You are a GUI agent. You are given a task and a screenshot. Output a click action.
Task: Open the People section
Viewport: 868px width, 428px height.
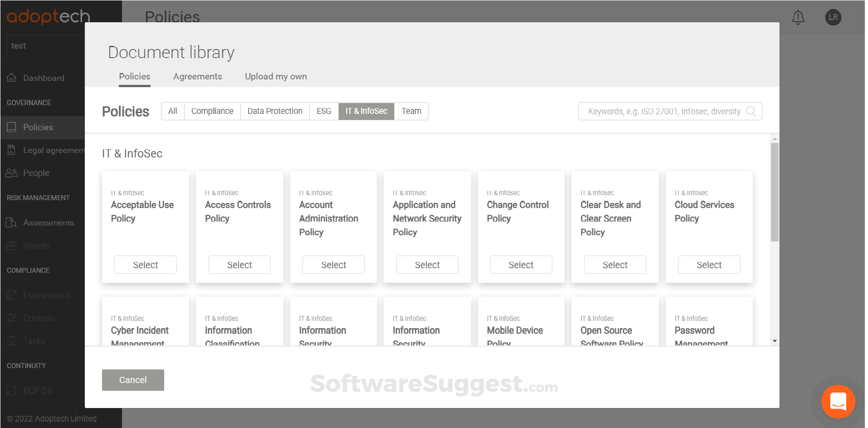36,173
